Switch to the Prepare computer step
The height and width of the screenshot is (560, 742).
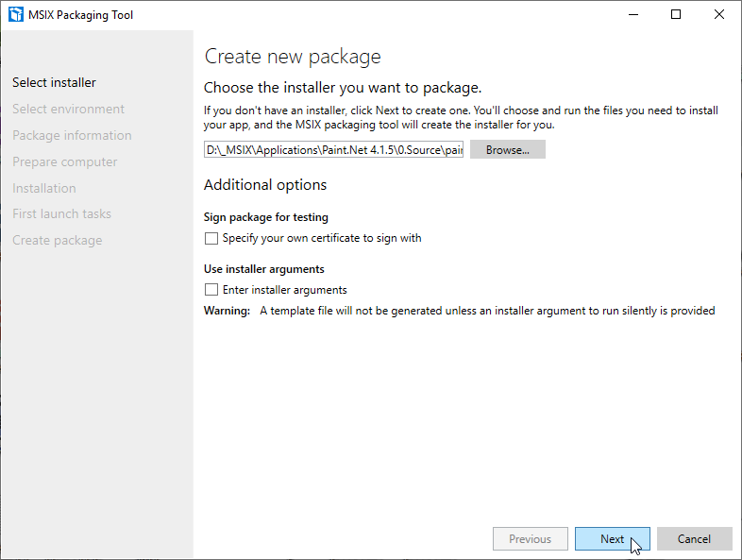tap(64, 162)
